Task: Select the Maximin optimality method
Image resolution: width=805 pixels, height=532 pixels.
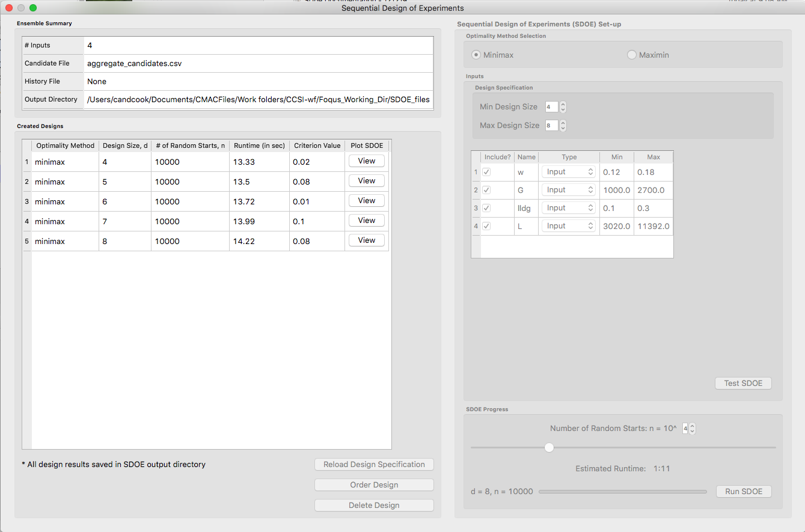Action: click(632, 55)
